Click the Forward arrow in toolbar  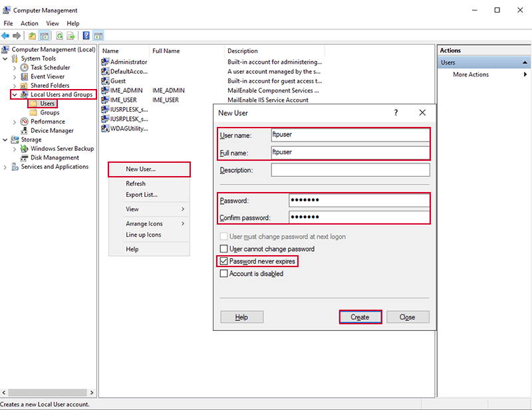pyautogui.click(x=16, y=36)
